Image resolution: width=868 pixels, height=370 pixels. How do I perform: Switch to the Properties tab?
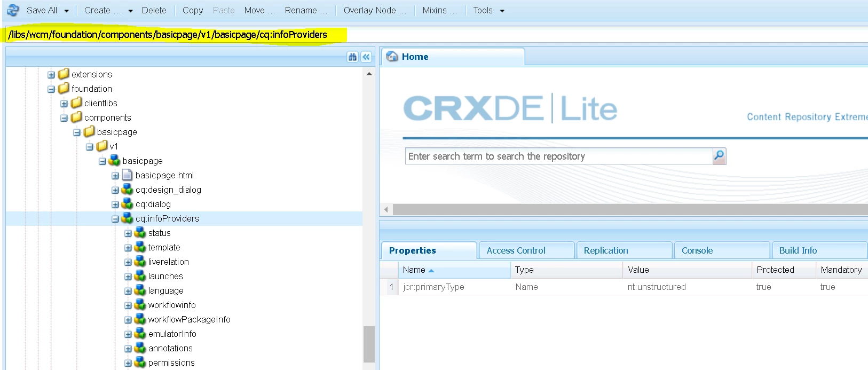click(x=429, y=250)
